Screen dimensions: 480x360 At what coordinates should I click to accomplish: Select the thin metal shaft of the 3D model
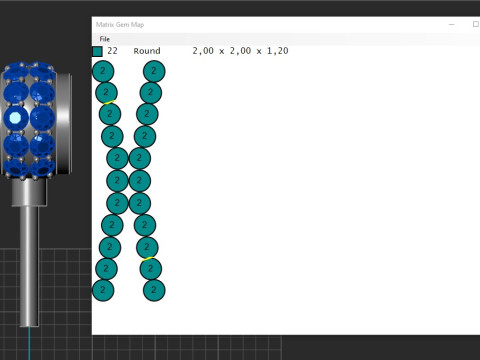(29, 266)
